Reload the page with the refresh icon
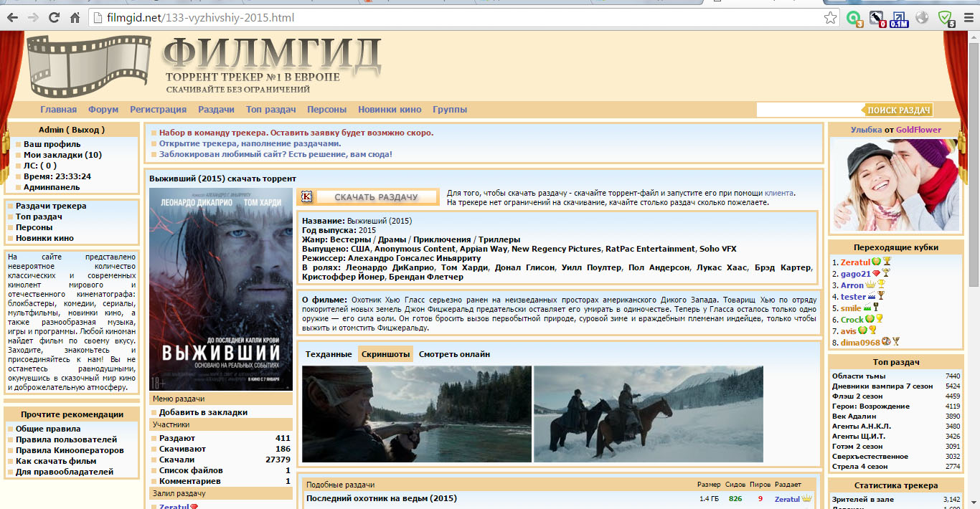Screen dimensions: 980x509 54,18
